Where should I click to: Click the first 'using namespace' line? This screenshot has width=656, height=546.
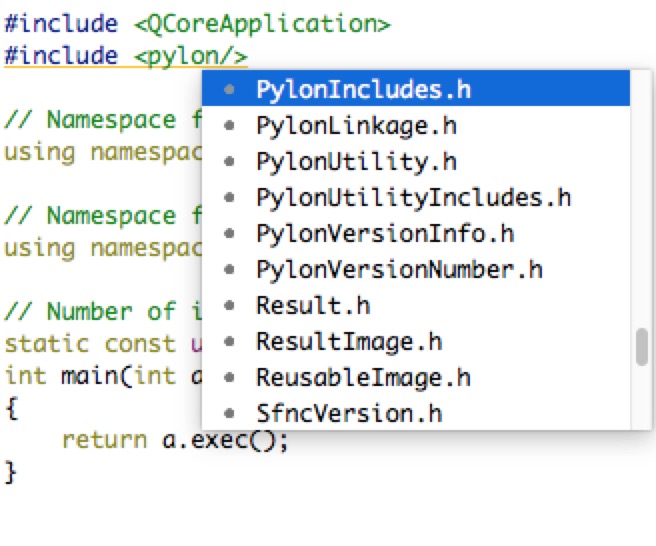point(103,153)
